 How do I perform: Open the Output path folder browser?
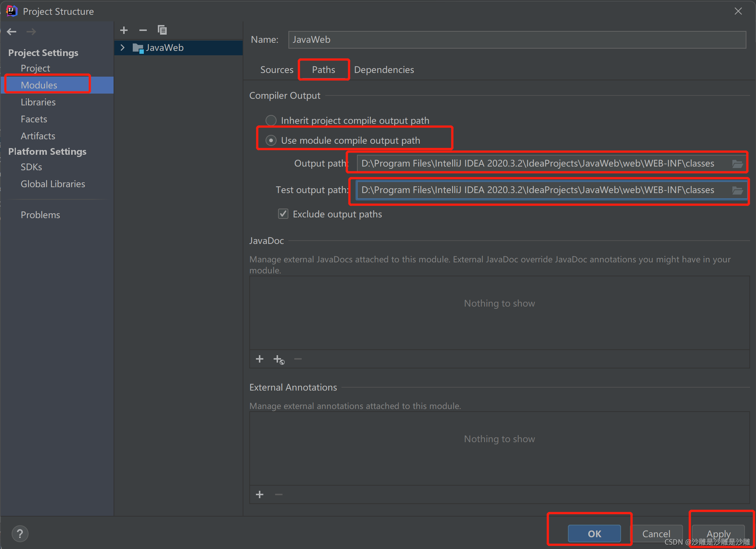(x=737, y=164)
